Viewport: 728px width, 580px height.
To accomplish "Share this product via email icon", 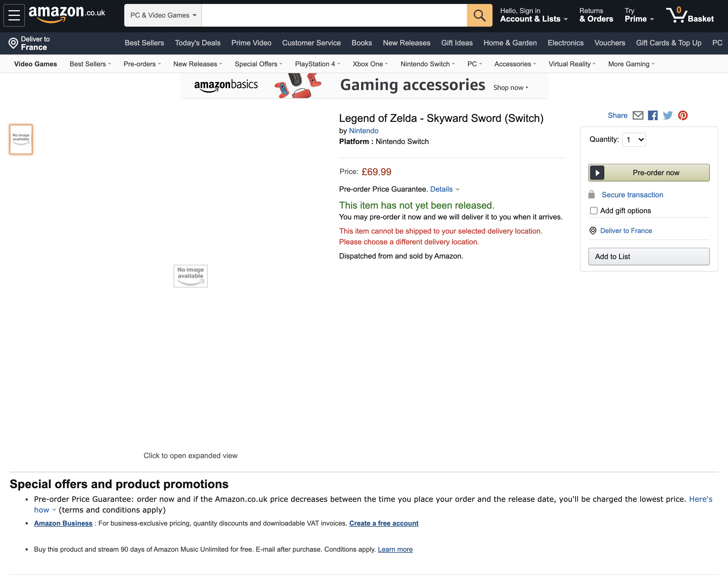I will pyautogui.click(x=637, y=115).
